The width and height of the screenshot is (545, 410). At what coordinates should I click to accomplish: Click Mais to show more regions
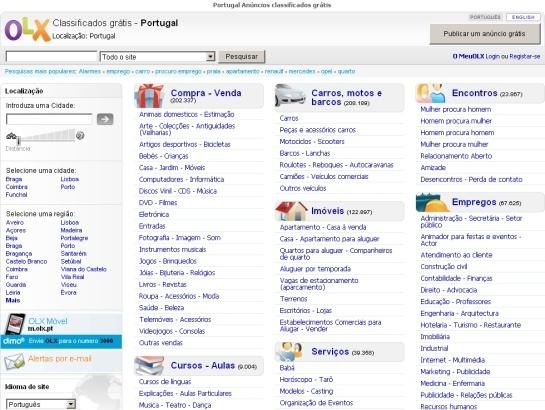[13, 300]
